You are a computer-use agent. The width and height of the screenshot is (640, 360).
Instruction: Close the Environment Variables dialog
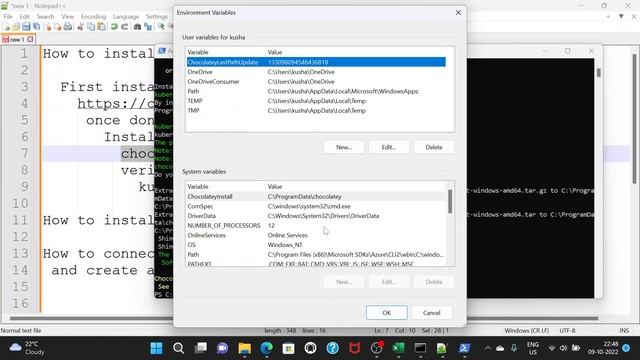pos(458,13)
